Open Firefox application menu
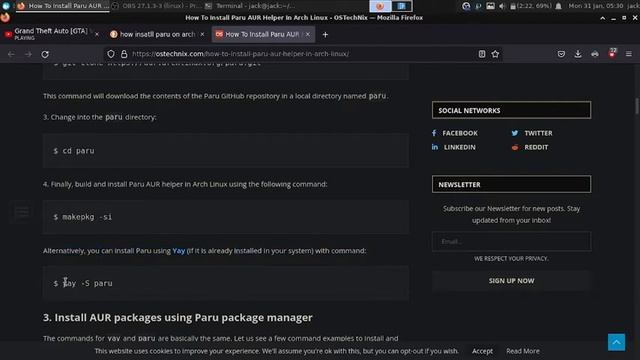 (629, 54)
